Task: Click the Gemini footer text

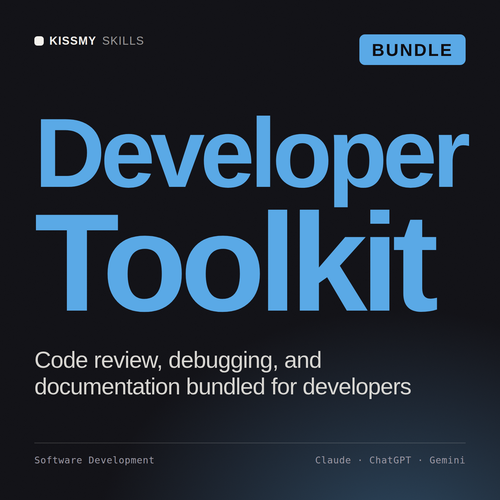Action: [447, 460]
